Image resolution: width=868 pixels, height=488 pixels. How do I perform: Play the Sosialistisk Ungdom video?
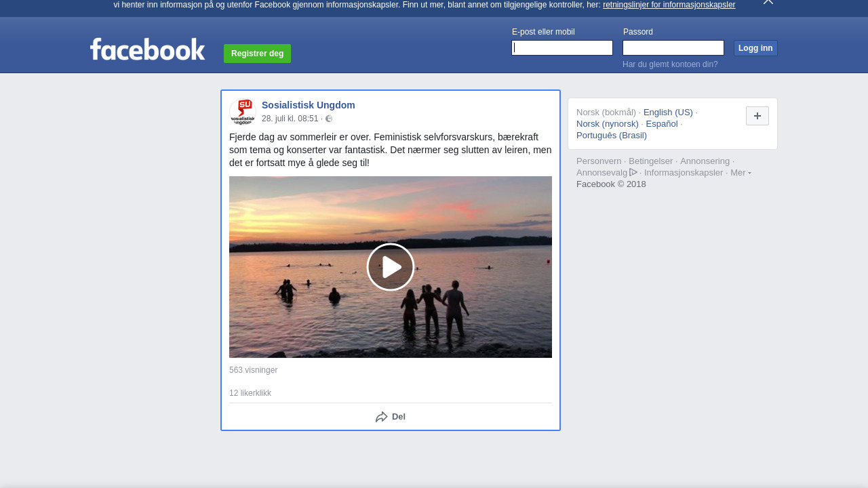391,267
